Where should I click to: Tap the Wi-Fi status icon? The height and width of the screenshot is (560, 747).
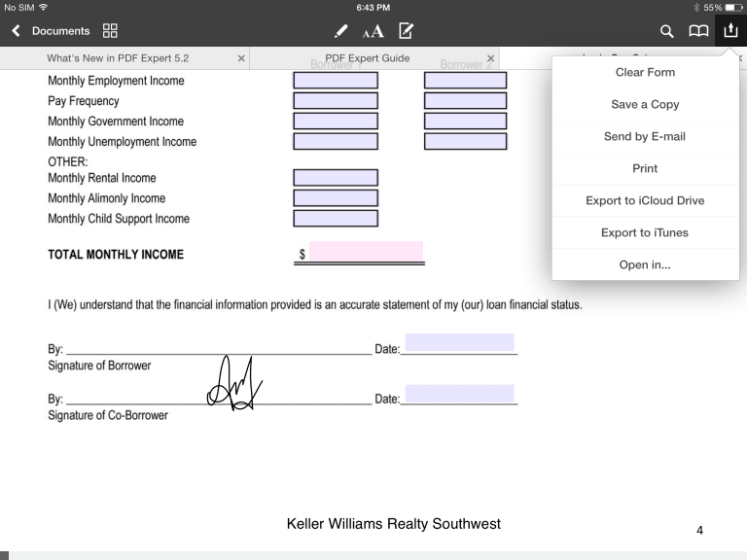click(43, 7)
